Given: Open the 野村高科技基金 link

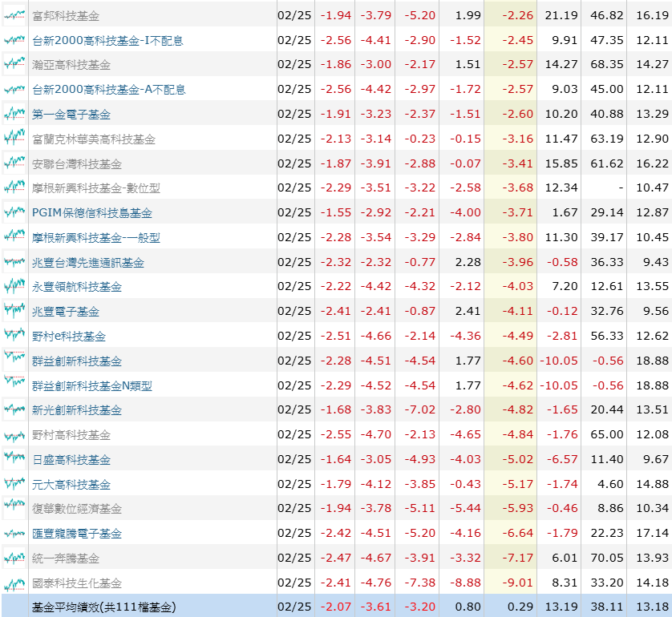Looking at the screenshot, I should click(71, 434).
